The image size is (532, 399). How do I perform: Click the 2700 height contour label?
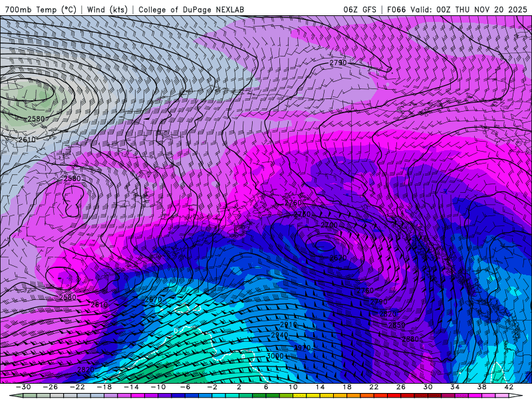point(329,225)
